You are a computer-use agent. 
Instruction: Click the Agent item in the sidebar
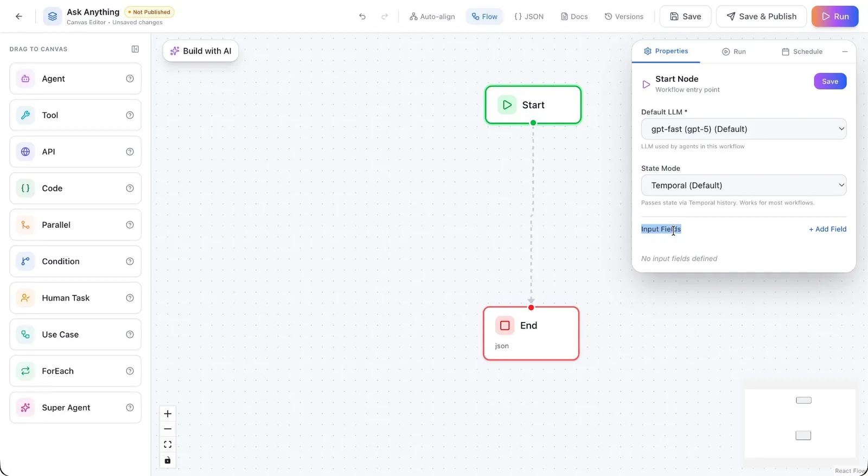coord(75,79)
